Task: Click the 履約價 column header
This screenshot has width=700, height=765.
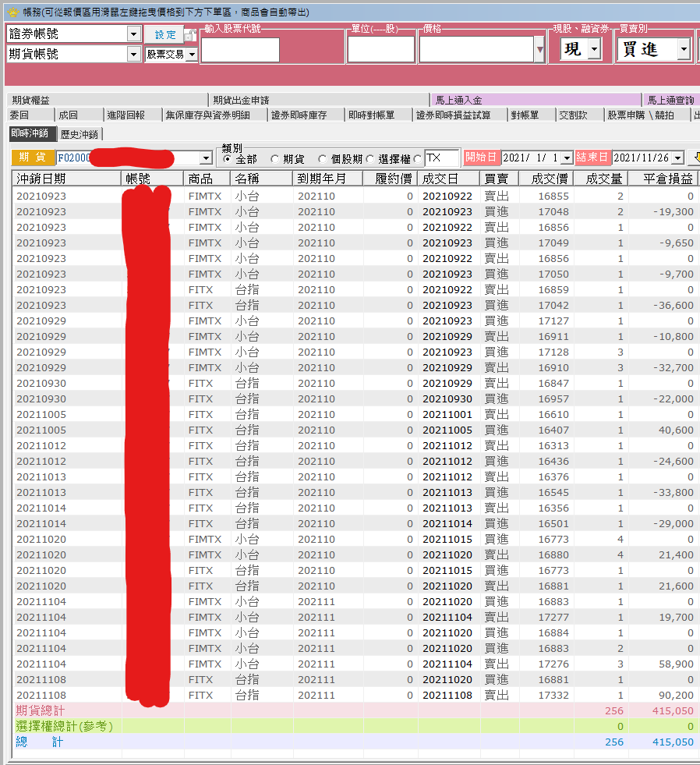Action: click(x=391, y=179)
